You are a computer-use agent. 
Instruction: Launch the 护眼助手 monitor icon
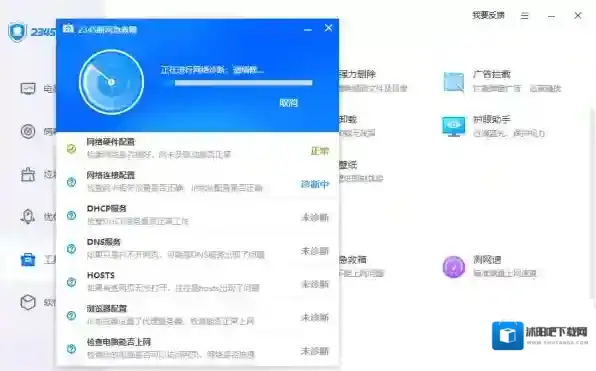[453, 127]
